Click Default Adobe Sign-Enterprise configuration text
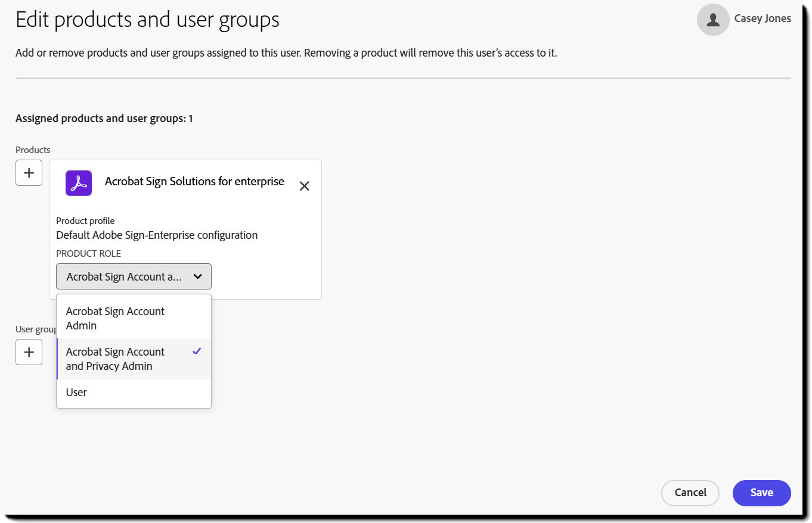Viewport: 812px width, 523px height. (x=157, y=235)
